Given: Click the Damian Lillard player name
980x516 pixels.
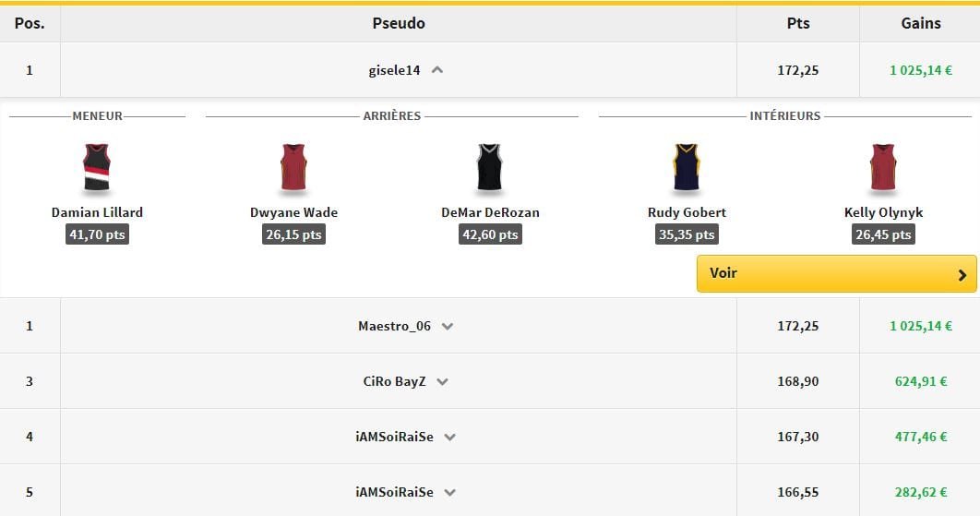Looking at the screenshot, I should tap(97, 212).
